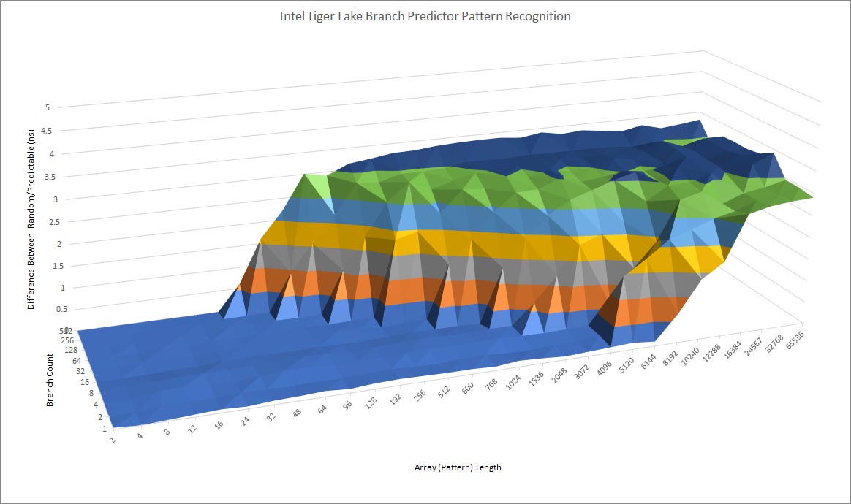Click the Branch Count axis title
851x504 pixels.
[50, 380]
